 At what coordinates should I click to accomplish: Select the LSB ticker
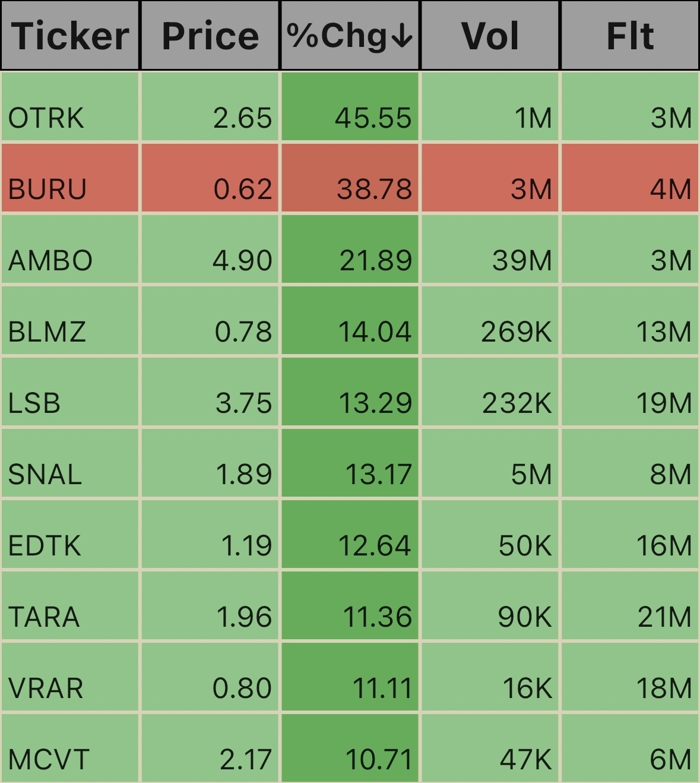(x=34, y=403)
